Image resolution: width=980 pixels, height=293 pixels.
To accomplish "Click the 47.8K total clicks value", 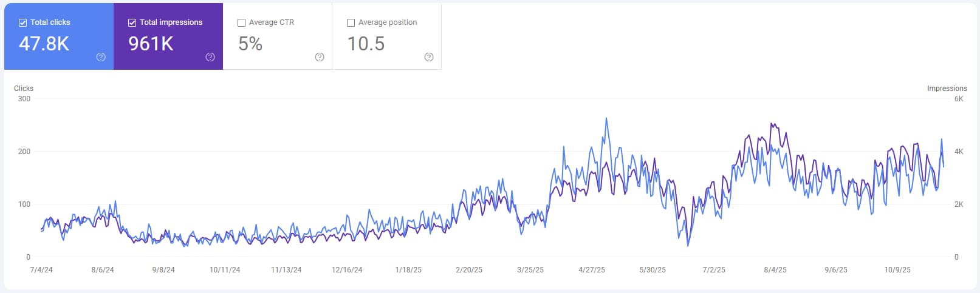I will click(44, 44).
